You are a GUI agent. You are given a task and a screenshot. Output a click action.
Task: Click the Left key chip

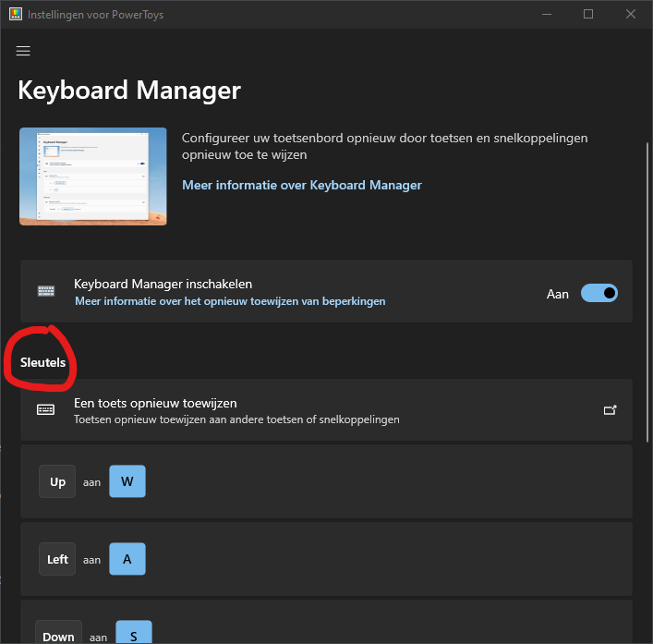point(57,559)
